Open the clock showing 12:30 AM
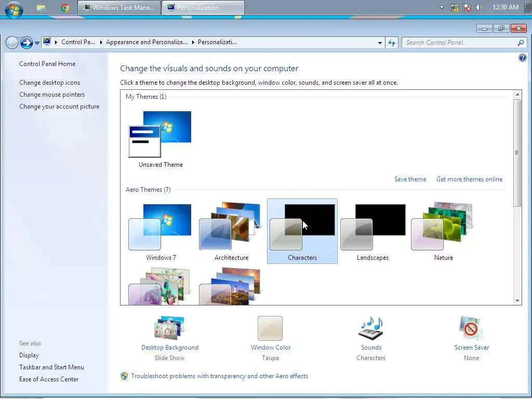This screenshot has width=532, height=399. pyautogui.click(x=505, y=7)
